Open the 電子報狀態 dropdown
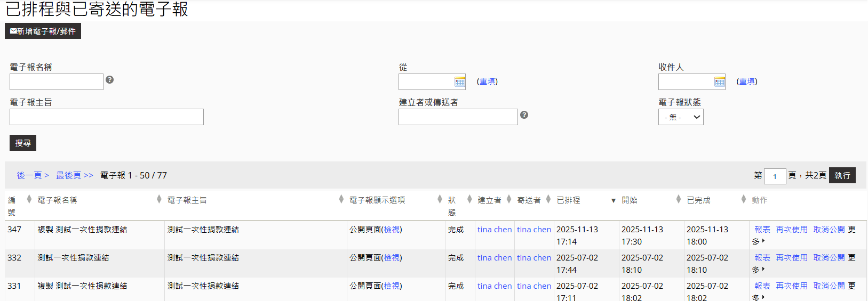This screenshot has width=868, height=301. (x=681, y=117)
